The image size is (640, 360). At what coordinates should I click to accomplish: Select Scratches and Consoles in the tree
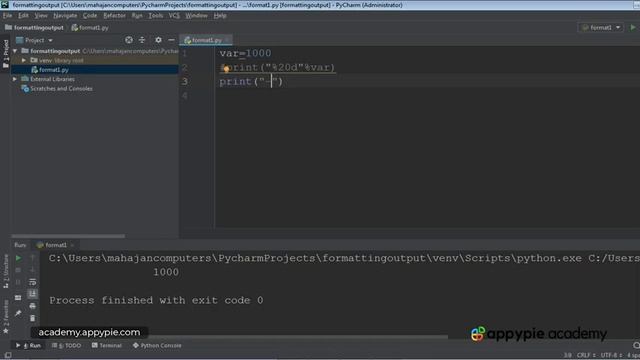click(61, 89)
